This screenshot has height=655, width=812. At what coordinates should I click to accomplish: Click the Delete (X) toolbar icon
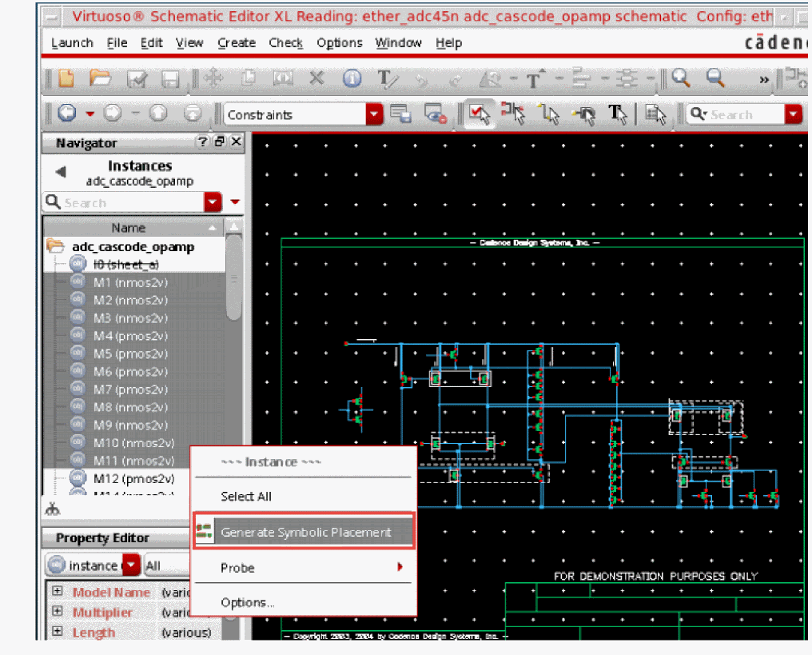pyautogui.click(x=316, y=78)
